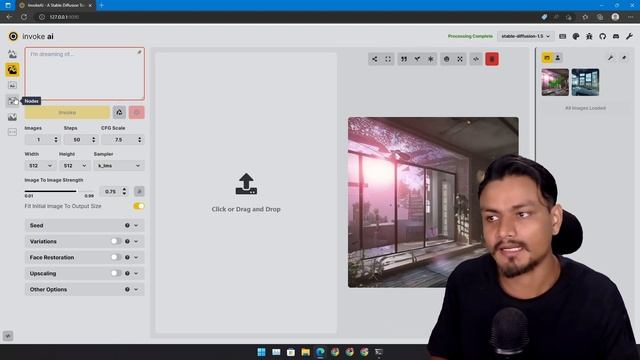Screen dimensions: 640x360
Task: Open the Discord link icon
Action: click(x=616, y=36)
